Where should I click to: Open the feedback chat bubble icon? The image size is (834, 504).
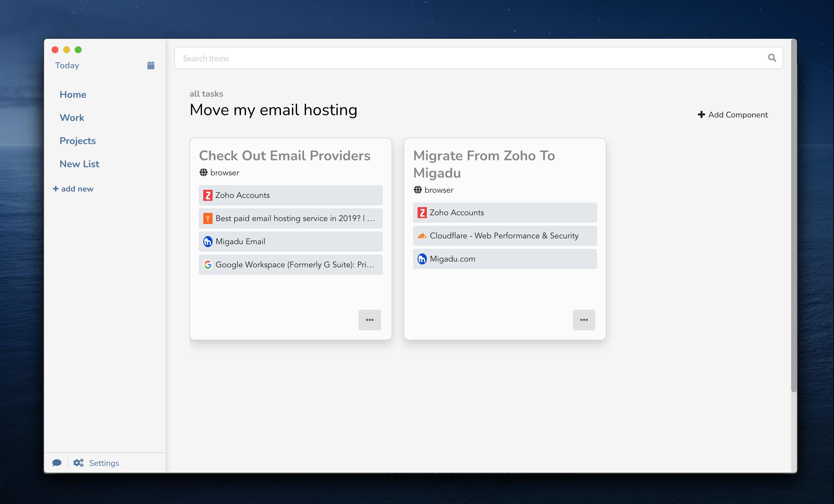(57, 463)
